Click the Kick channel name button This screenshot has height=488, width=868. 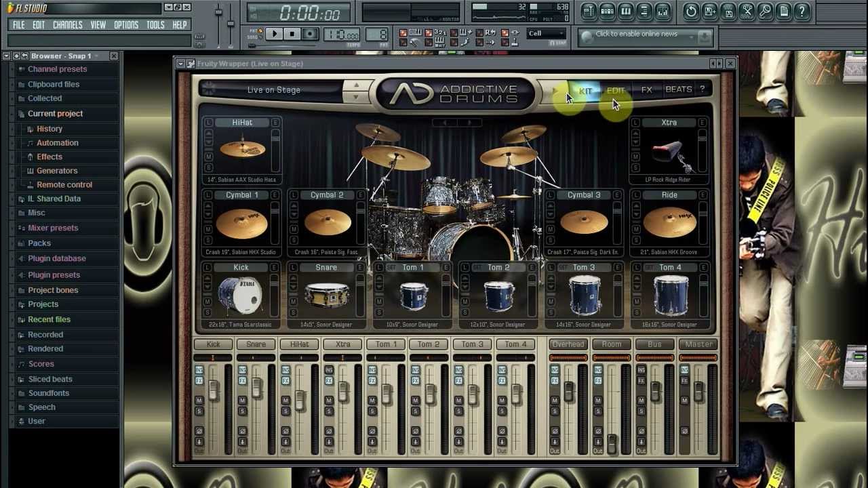pyautogui.click(x=213, y=344)
